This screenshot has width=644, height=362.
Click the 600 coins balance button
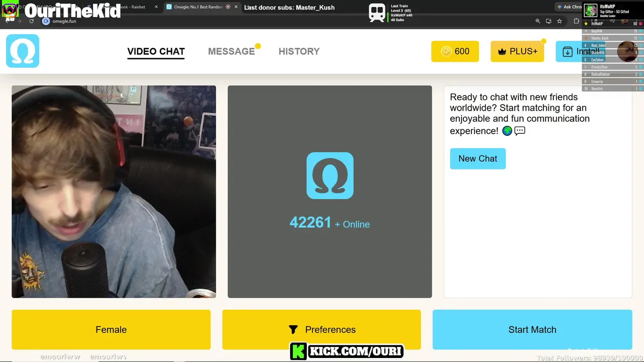point(455,51)
